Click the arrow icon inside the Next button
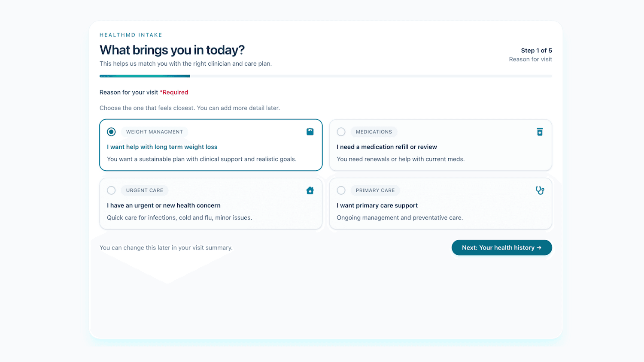Screen dimensions: 644x362 tap(539, 247)
